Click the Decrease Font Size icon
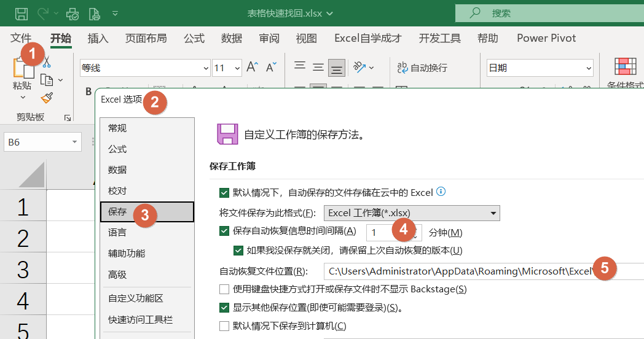 tap(271, 67)
